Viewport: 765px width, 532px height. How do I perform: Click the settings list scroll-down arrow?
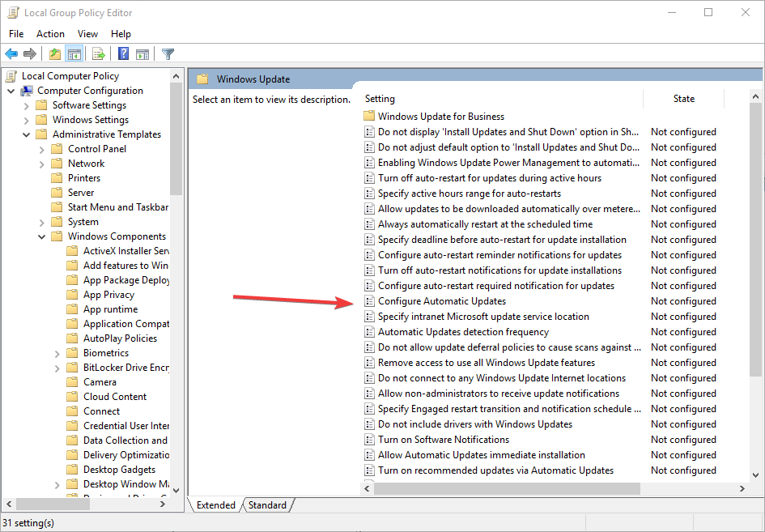click(756, 475)
